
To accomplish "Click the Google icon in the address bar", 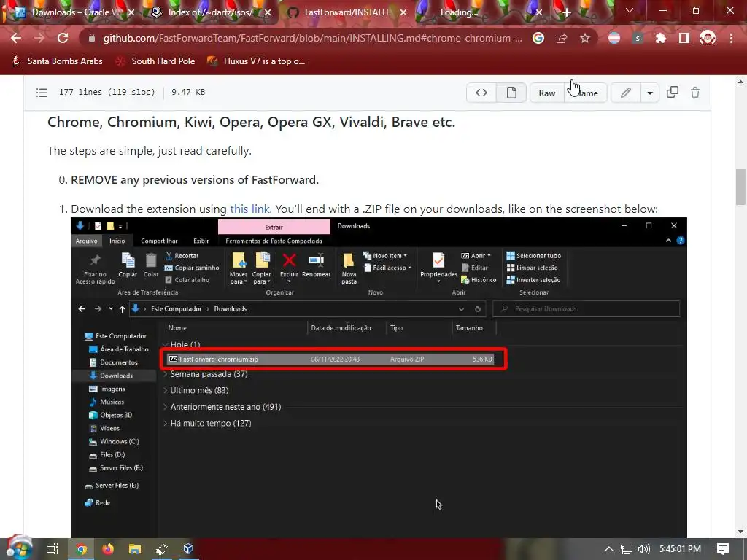I will [538, 38].
